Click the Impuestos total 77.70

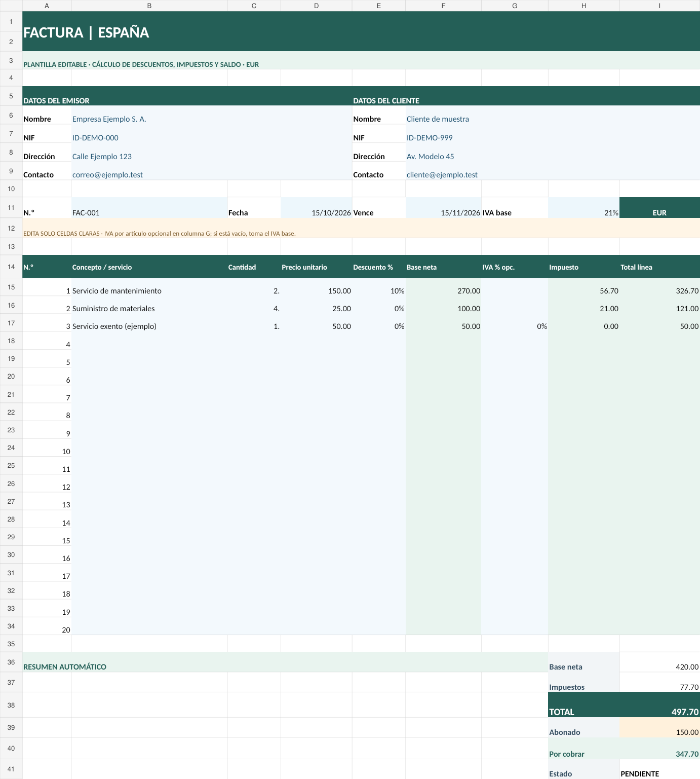tap(659, 682)
